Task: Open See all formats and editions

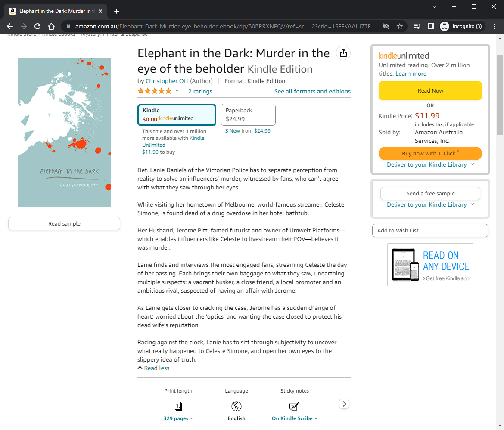Action: pos(312,91)
